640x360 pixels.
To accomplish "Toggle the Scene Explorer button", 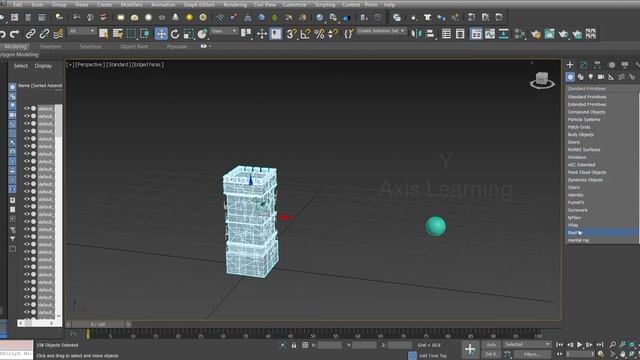I will point(446,34).
